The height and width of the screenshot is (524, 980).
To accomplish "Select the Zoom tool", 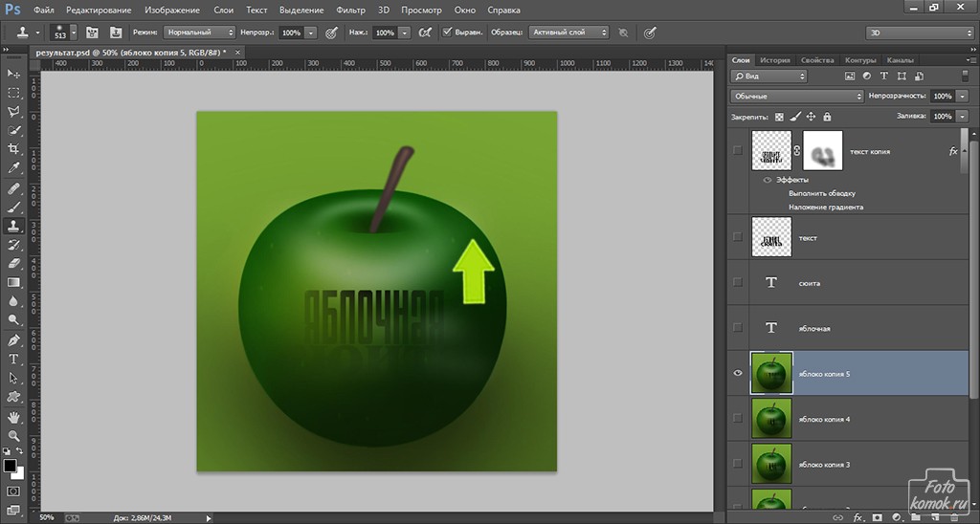I will [13, 436].
